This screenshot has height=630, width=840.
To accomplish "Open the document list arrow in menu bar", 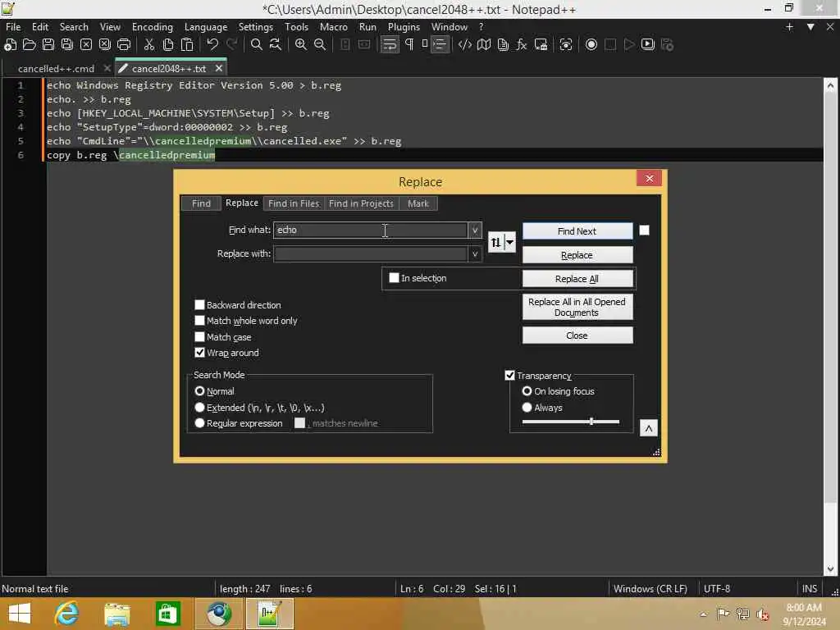I will (x=810, y=27).
